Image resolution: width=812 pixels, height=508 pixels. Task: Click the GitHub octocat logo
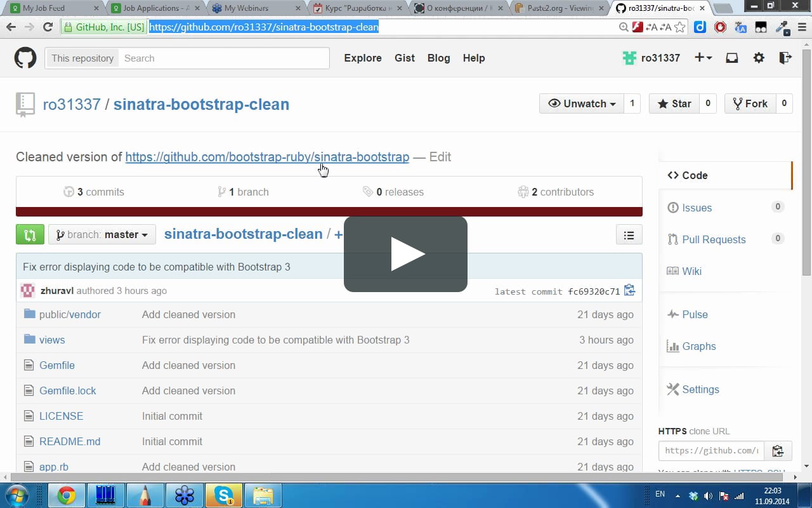pos(25,58)
